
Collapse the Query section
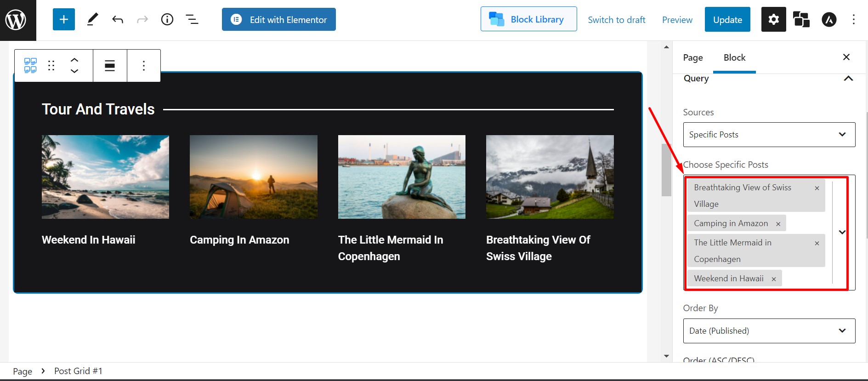(x=848, y=79)
